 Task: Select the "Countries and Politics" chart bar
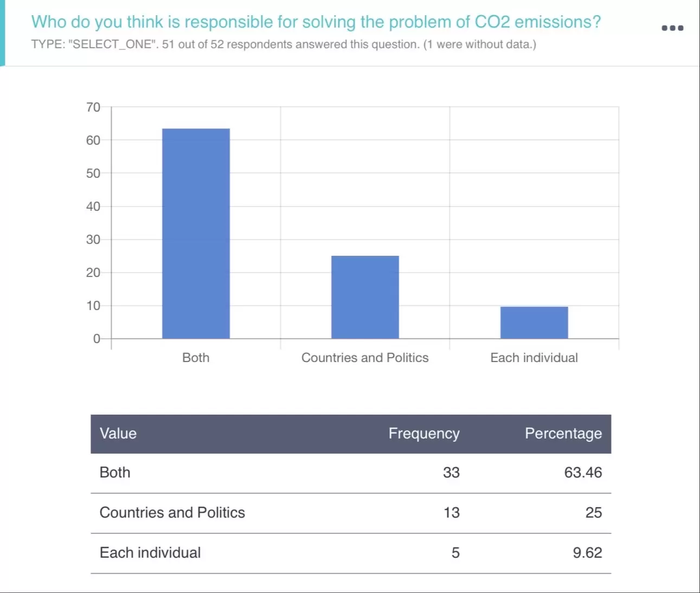365,297
